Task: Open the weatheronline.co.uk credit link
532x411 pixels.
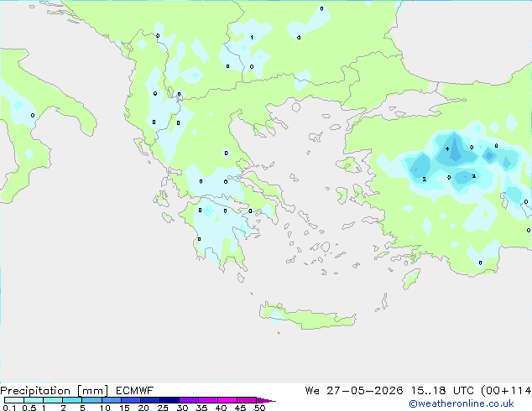Action: click(x=462, y=403)
